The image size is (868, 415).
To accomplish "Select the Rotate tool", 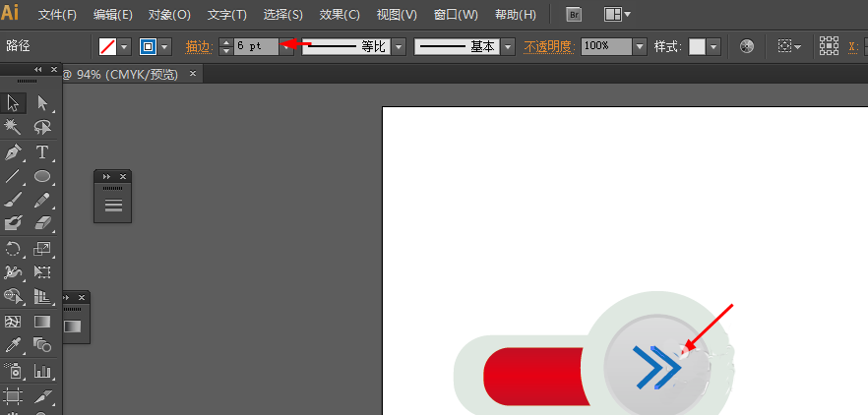I will tap(13, 249).
